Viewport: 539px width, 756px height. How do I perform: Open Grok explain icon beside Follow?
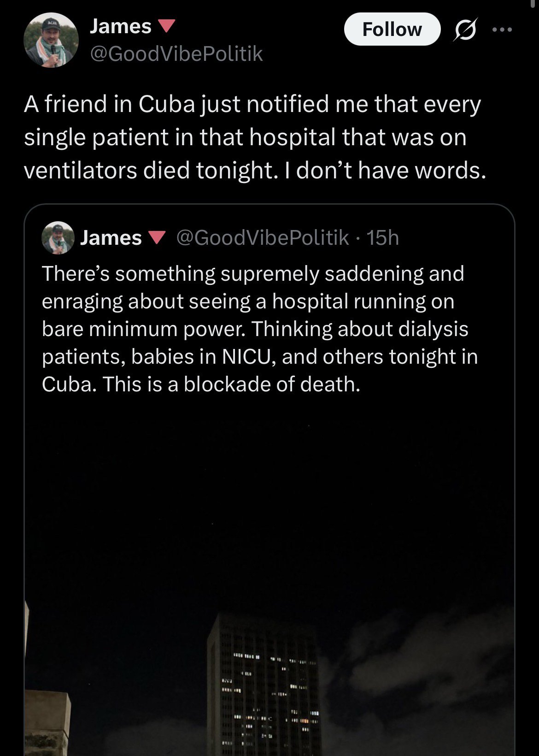pyautogui.click(x=465, y=30)
